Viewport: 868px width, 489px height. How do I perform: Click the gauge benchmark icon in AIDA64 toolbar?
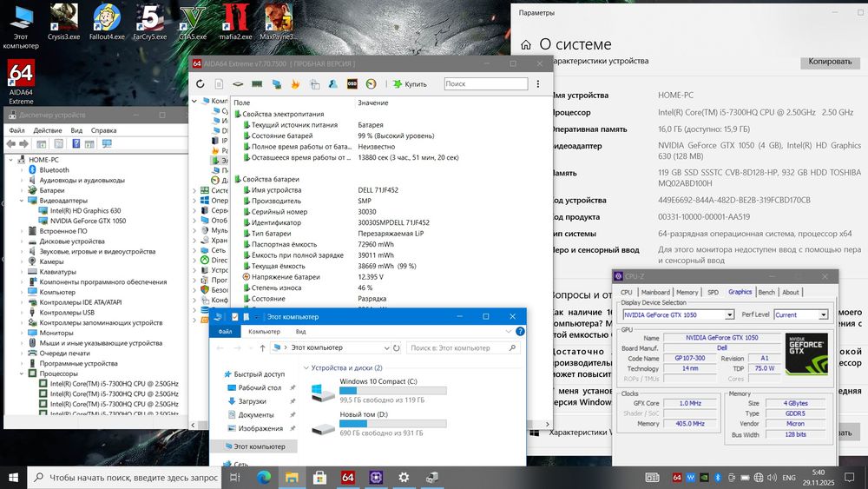(371, 84)
